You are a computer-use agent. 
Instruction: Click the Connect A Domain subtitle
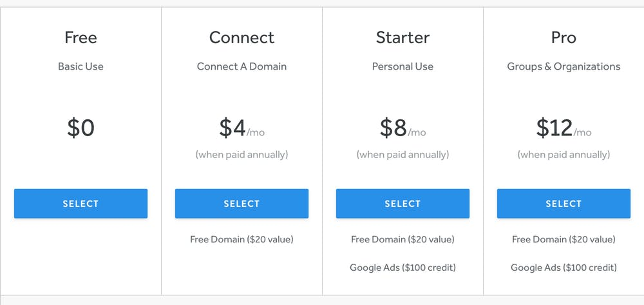point(241,66)
